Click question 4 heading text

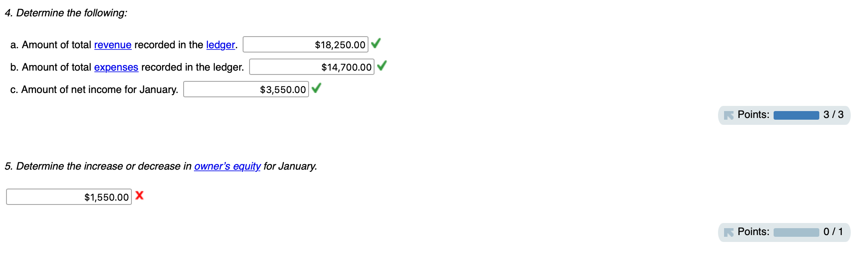[65, 12]
